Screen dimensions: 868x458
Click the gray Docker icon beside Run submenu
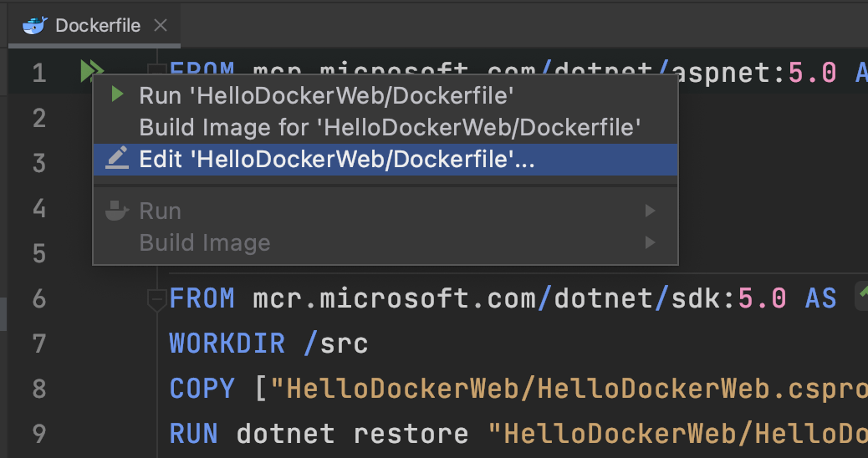pos(117,211)
